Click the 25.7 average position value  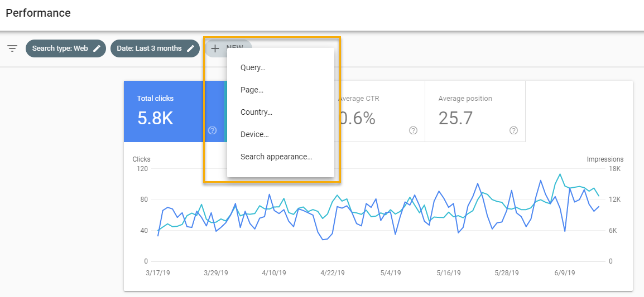pos(455,118)
